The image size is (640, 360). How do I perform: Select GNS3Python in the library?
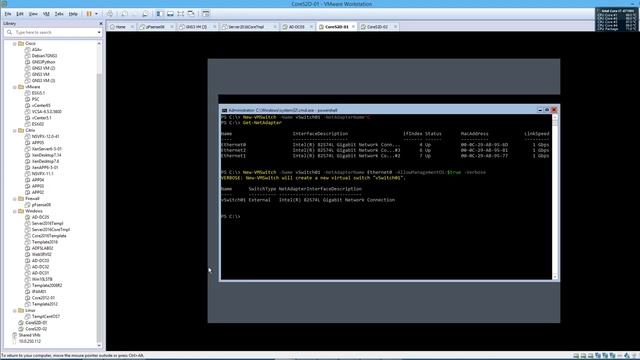(43, 62)
